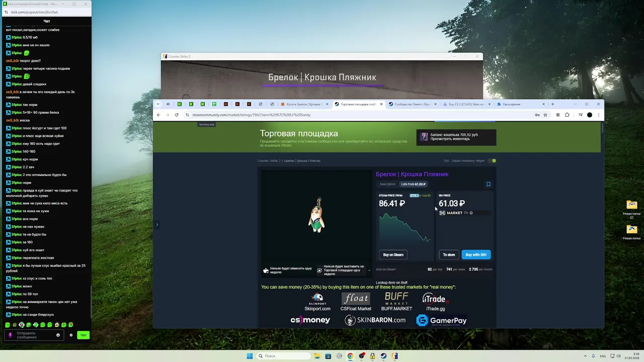Open the Skinport.com market link
Viewport: 644px width, 362px height.
coord(317,302)
